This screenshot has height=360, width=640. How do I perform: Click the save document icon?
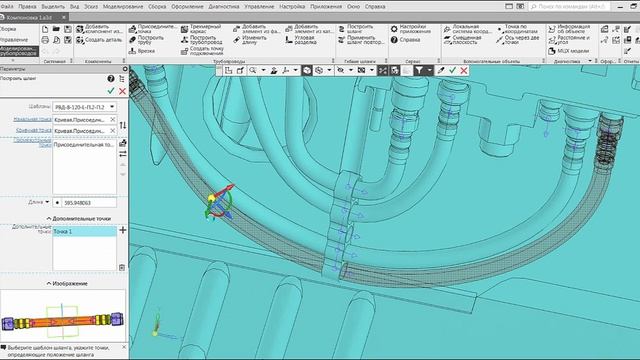(68, 29)
